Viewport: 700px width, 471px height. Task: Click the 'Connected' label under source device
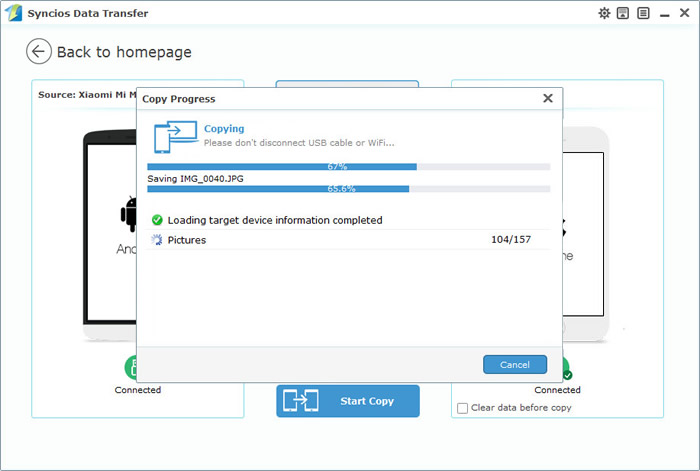pos(138,390)
